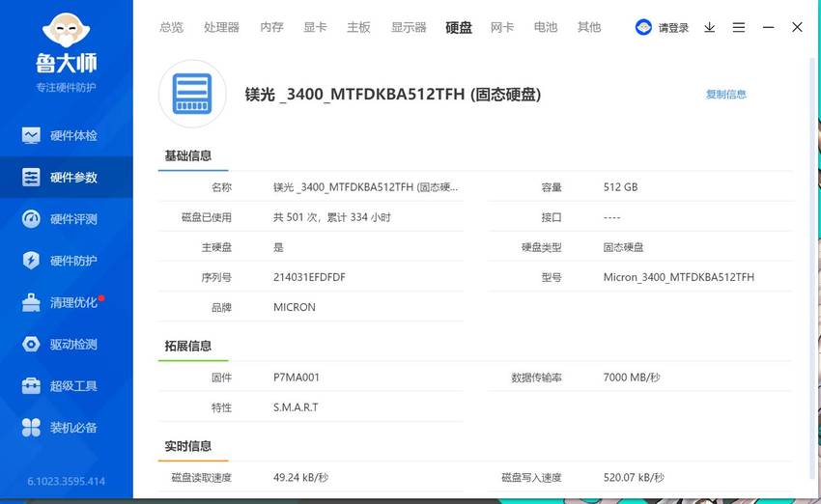Image resolution: width=821 pixels, height=504 pixels.
Task: Close the 鲁大师 window
Action: (x=797, y=27)
